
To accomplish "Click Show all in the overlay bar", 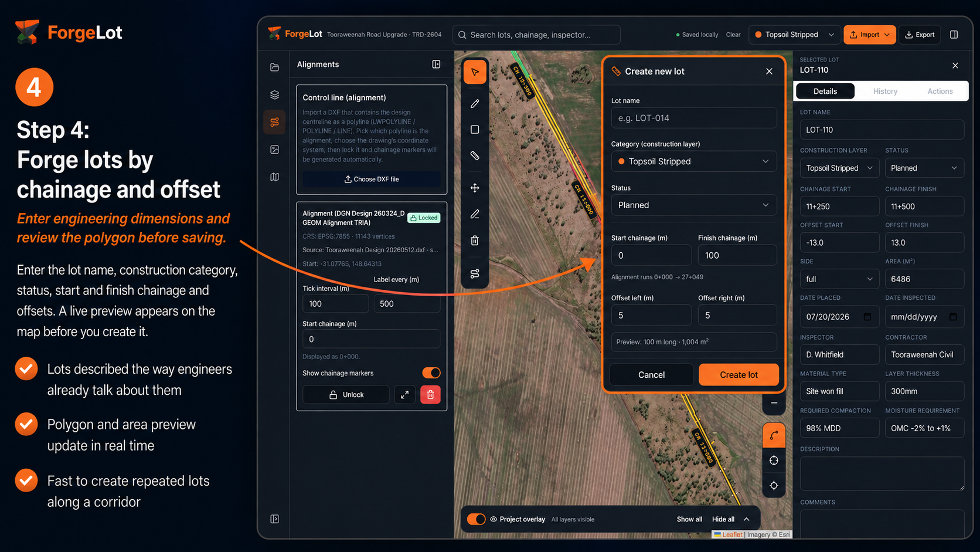I will pos(689,519).
